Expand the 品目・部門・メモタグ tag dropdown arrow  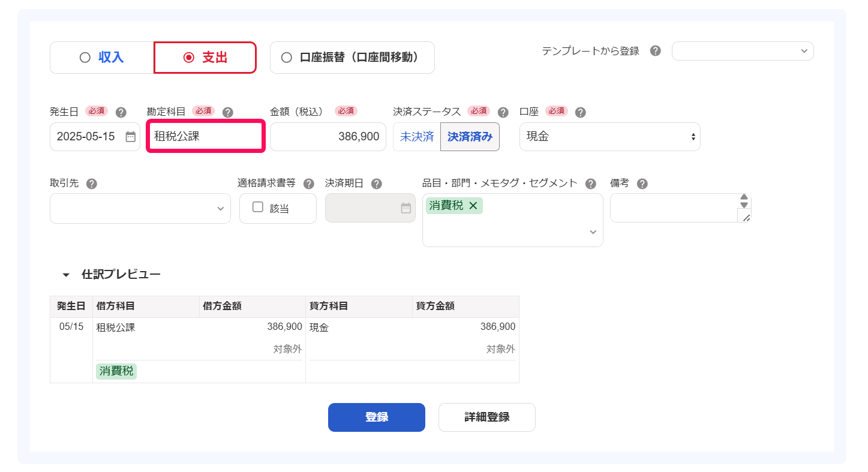click(x=593, y=233)
